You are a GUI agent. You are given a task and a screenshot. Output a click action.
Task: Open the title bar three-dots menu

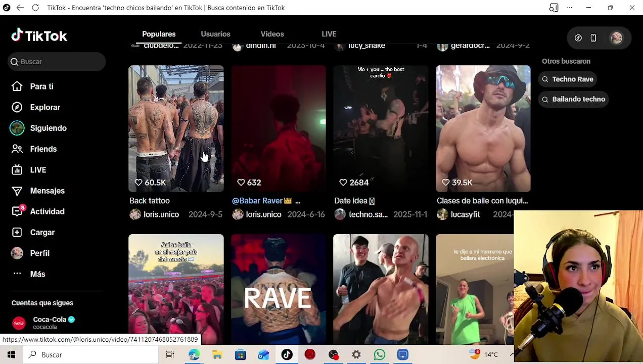pos(570,8)
